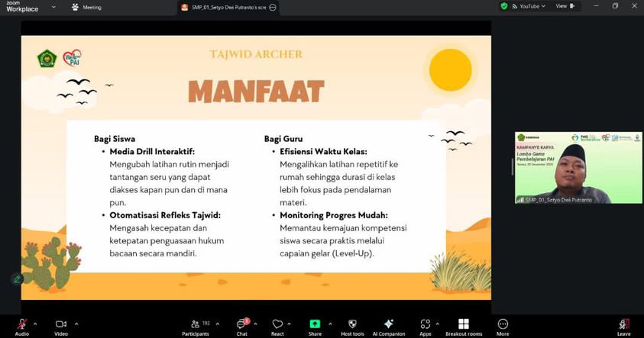Viewport: 644px width, 338px height.
Task: Expand the Video options arrow
Action: coord(76,324)
